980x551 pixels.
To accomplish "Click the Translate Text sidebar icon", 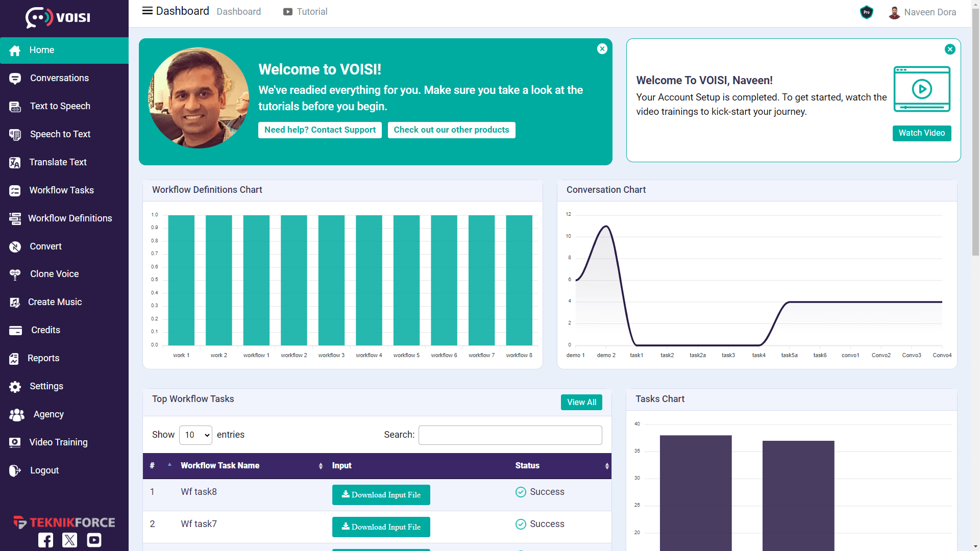I will coord(15,163).
